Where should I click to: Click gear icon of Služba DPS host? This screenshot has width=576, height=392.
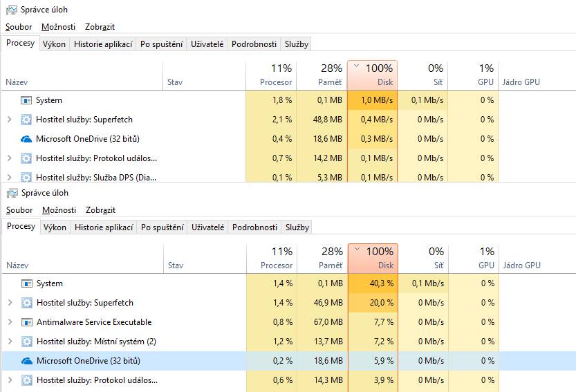(26, 178)
